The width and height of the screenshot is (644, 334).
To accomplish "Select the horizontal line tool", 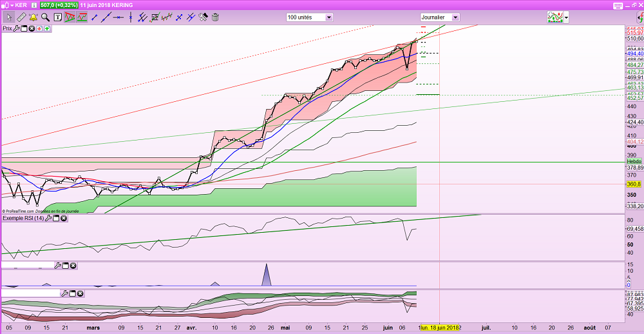I will click(x=118, y=17).
